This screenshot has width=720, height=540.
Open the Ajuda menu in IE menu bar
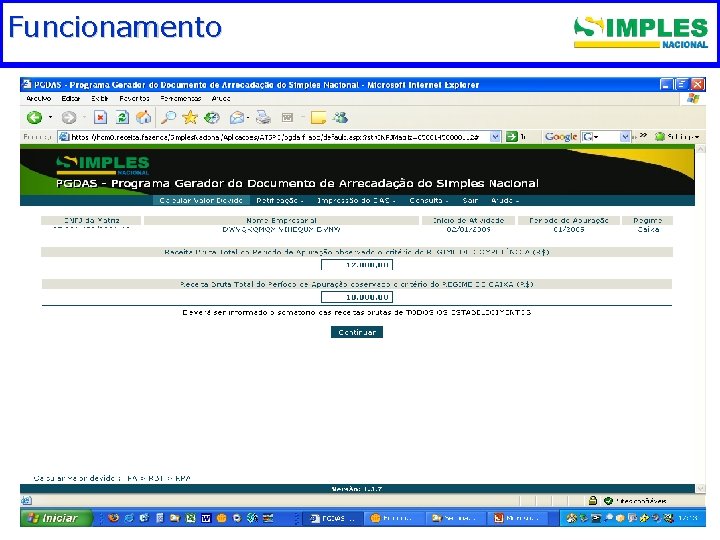221,98
